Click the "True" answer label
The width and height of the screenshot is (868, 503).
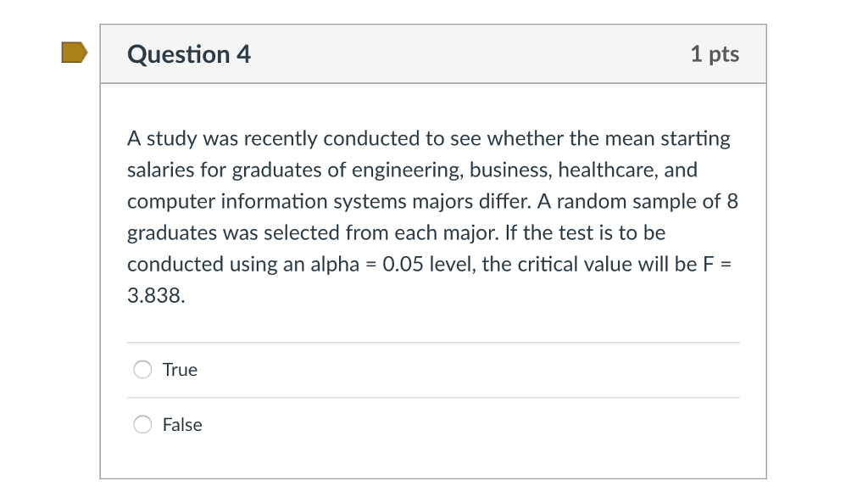(x=180, y=370)
